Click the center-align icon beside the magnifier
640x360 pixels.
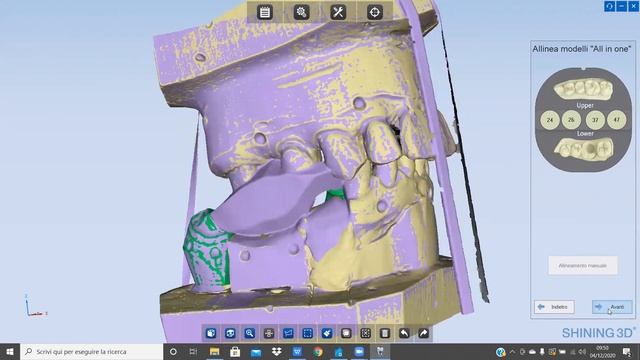point(269,333)
